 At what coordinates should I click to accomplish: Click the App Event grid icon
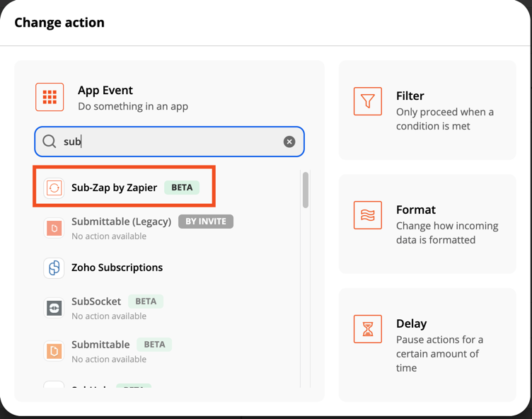click(x=50, y=98)
